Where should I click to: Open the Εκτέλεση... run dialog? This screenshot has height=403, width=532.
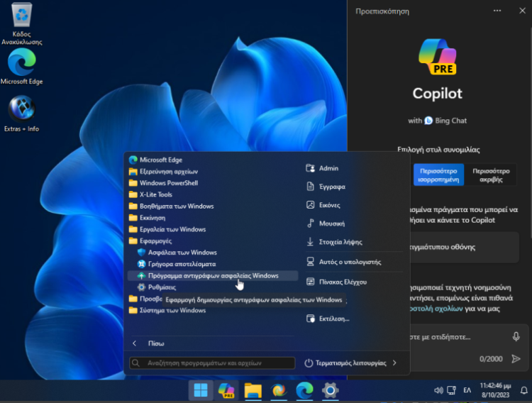[x=328, y=319]
